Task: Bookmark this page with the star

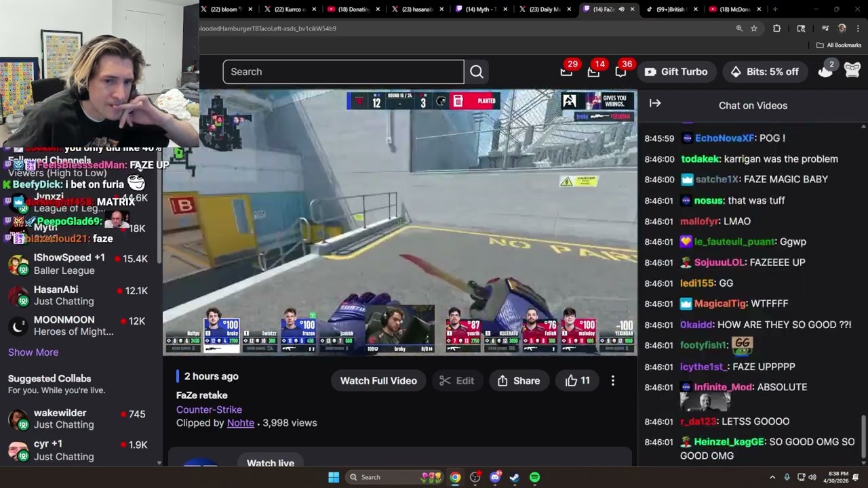Action: coord(754,28)
